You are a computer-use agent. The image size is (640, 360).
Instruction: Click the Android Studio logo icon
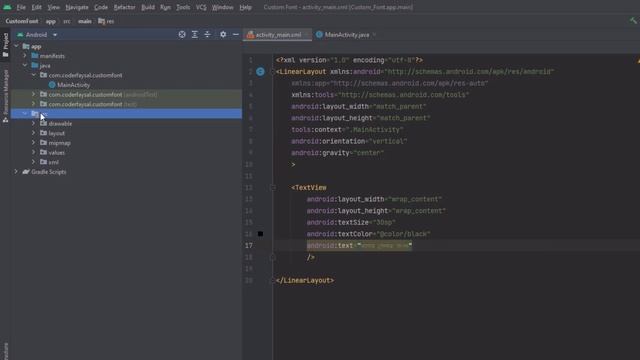7,7
